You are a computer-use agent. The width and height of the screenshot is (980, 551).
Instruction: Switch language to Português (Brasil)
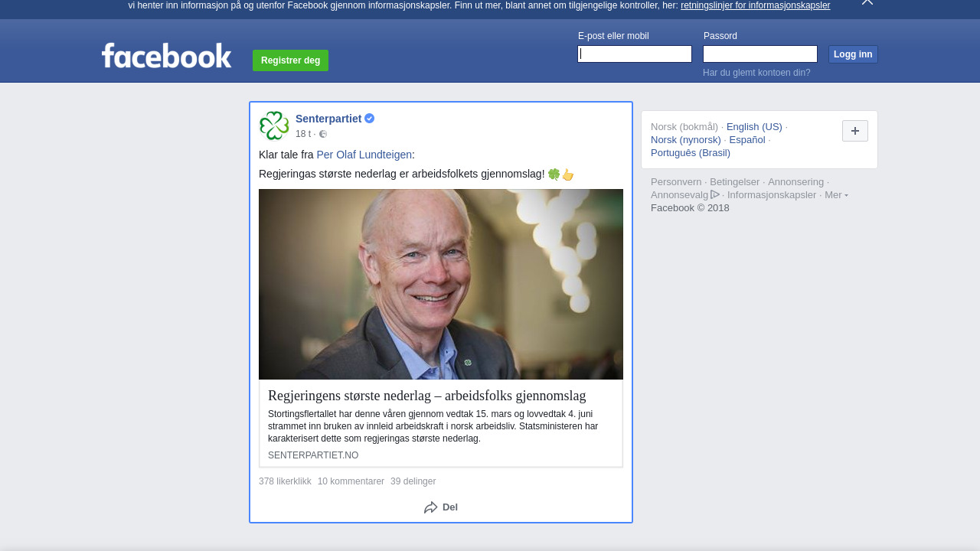click(691, 153)
